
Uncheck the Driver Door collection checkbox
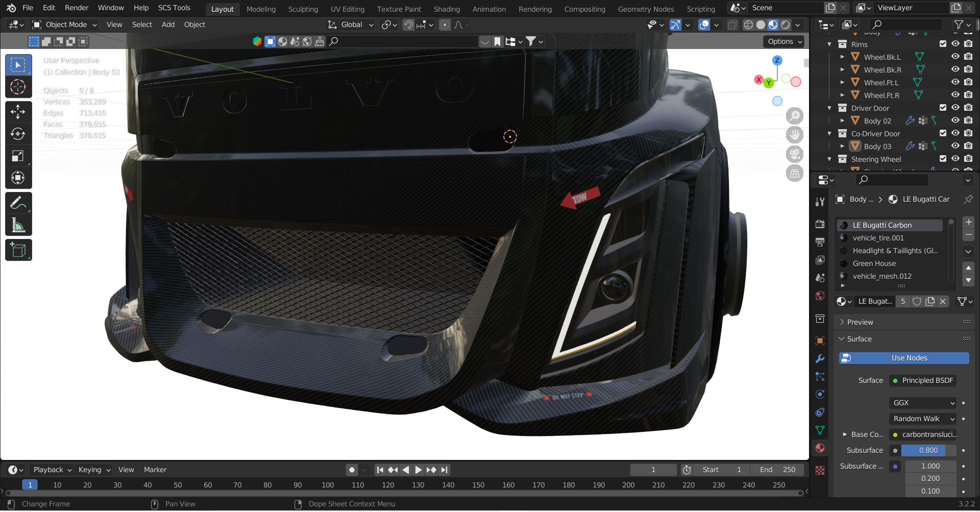(x=943, y=108)
